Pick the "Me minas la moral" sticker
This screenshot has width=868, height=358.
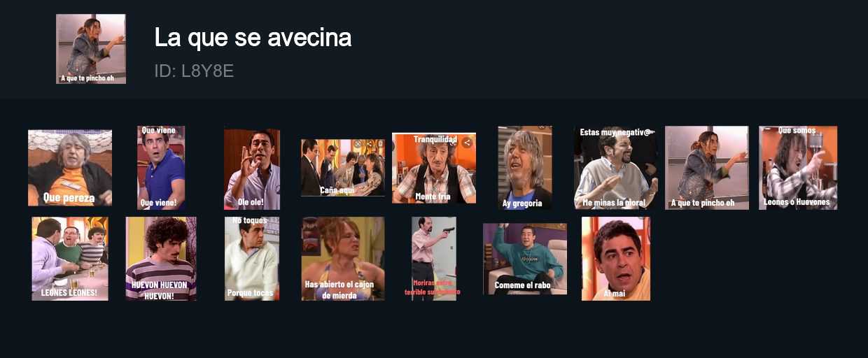coord(616,168)
